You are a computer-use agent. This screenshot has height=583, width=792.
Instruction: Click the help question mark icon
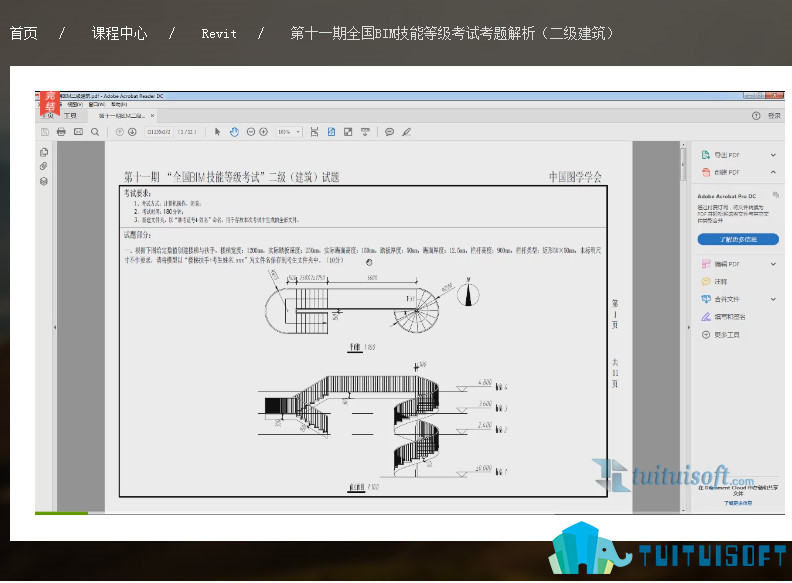click(756, 116)
